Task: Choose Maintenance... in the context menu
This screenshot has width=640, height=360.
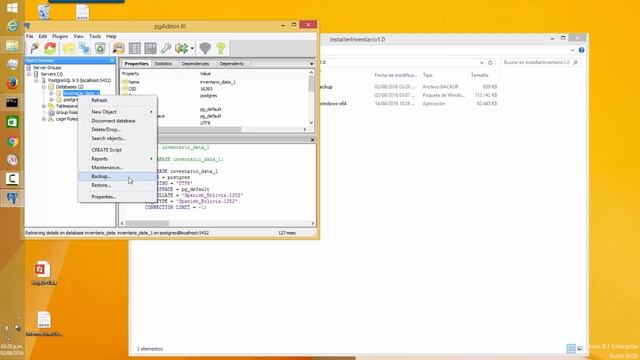Action: (x=118, y=167)
